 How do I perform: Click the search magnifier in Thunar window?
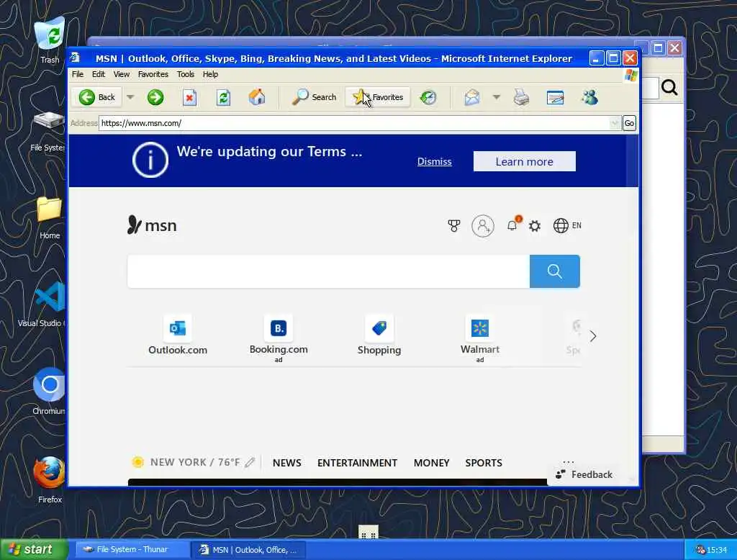click(669, 87)
